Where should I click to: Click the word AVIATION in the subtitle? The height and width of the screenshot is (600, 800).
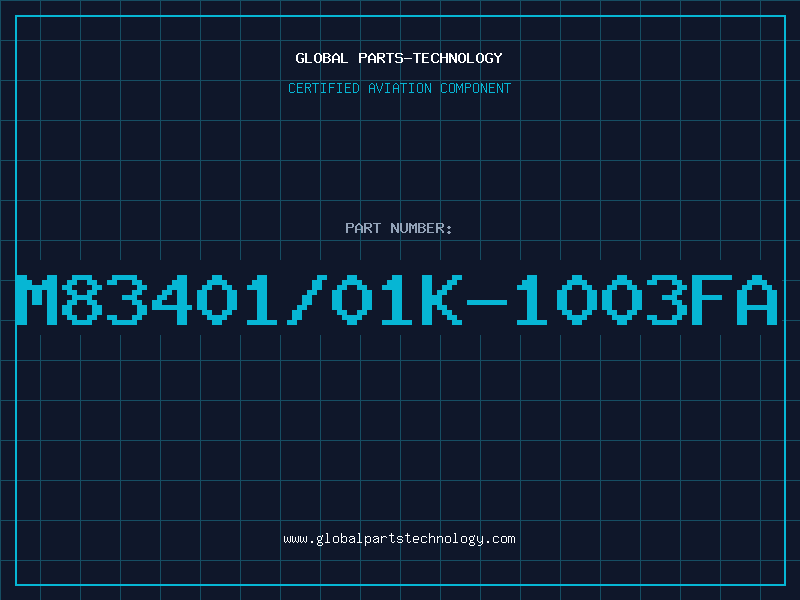[399, 88]
